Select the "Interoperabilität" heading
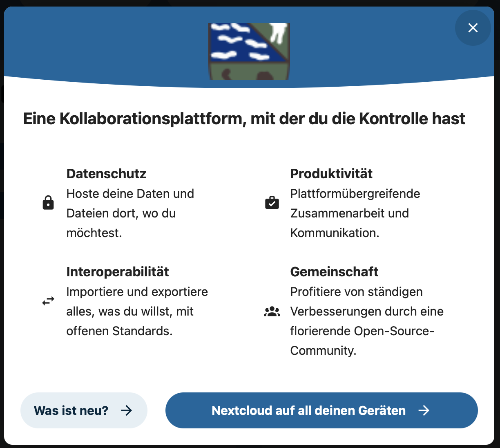This screenshot has height=448, width=500. tap(118, 272)
